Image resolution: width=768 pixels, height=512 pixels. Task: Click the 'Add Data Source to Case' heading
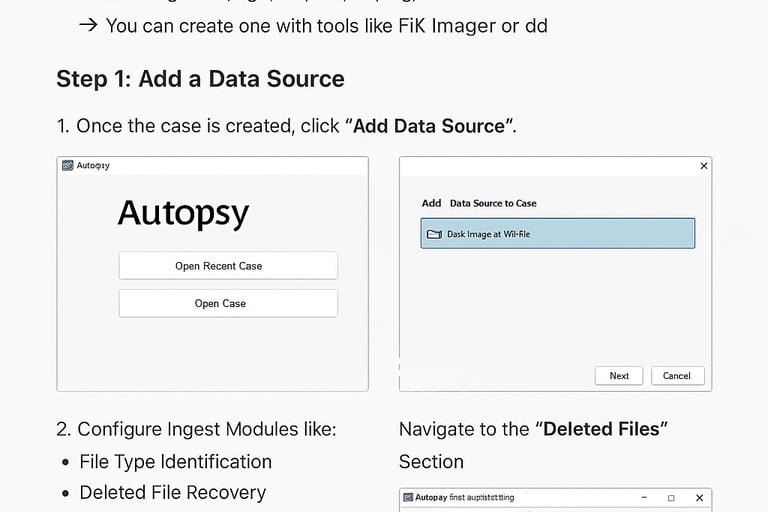tap(479, 203)
